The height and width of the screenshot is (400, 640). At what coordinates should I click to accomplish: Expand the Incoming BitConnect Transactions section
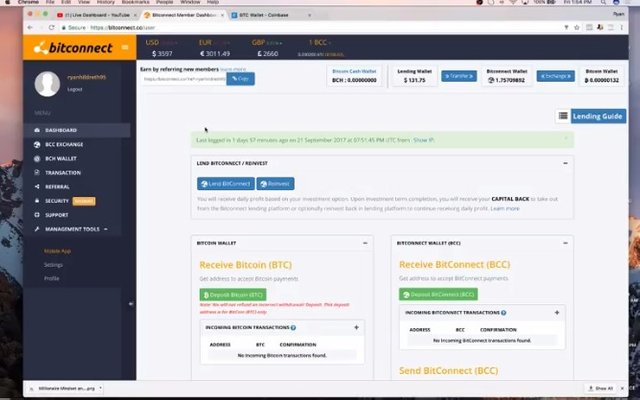coord(557,313)
